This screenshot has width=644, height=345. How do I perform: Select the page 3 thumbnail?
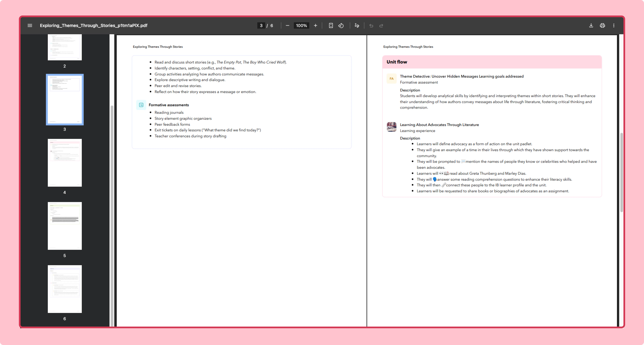point(65,100)
